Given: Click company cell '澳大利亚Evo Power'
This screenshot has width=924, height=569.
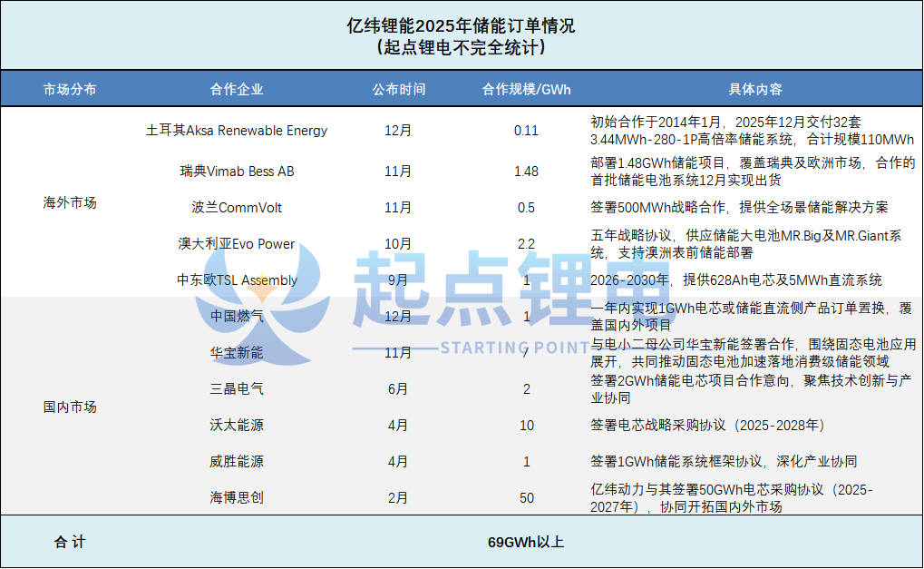Looking at the screenshot, I should pyautogui.click(x=237, y=244).
